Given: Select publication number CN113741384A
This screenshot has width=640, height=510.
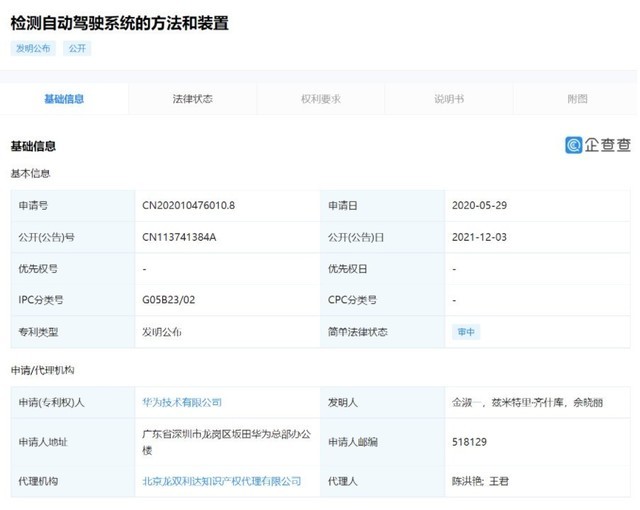Looking at the screenshot, I should point(179,237).
